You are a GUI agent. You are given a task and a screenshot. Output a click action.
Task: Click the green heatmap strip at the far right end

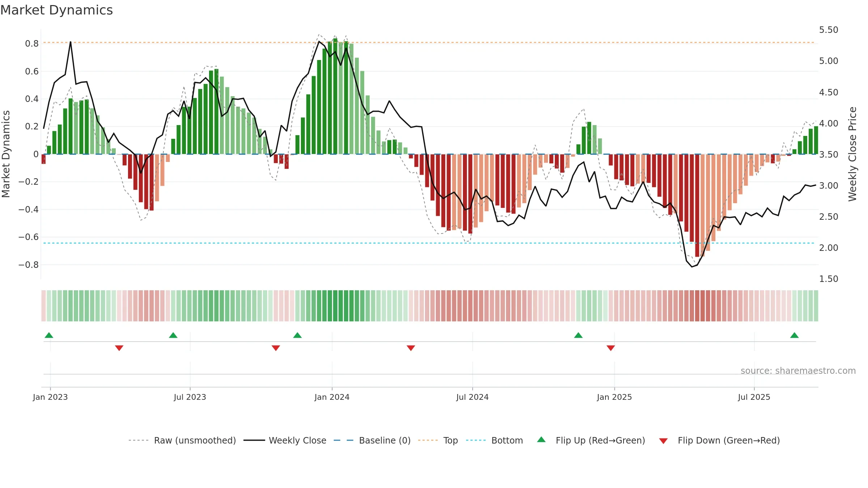click(816, 305)
